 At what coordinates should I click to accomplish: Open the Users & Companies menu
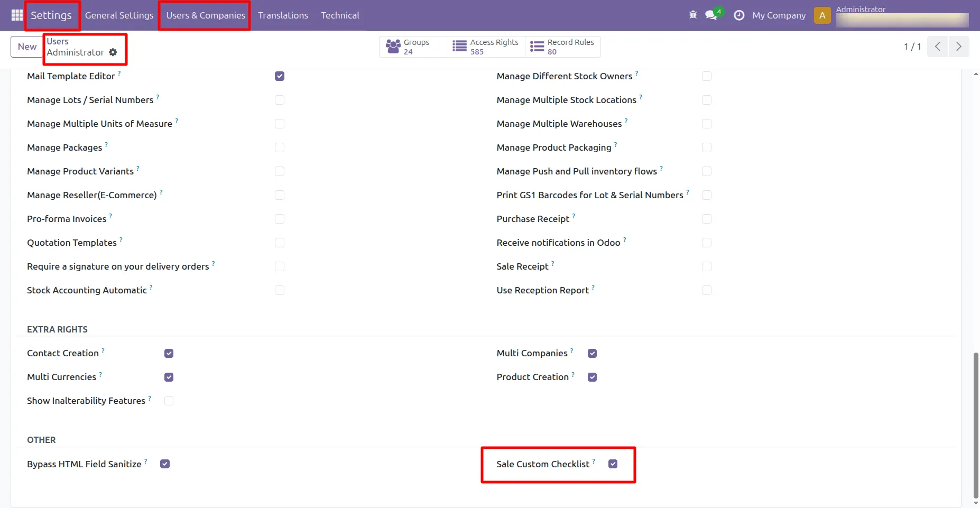click(206, 15)
